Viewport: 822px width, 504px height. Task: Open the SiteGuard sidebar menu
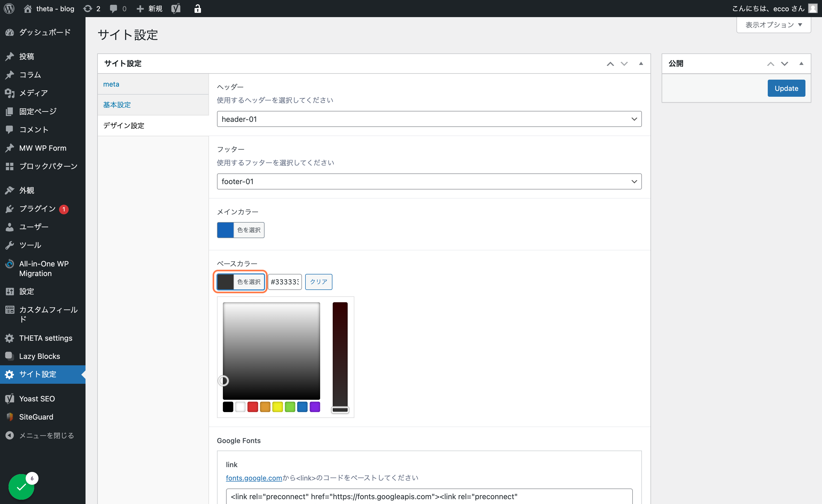coord(43,417)
